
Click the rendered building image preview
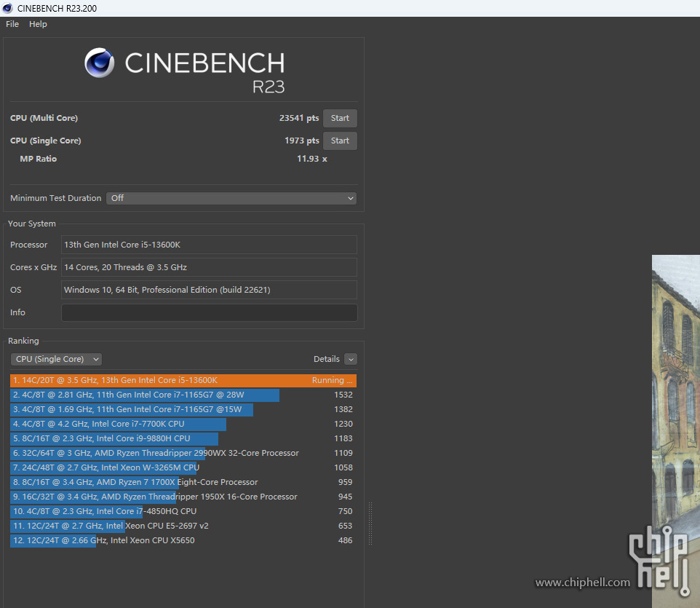click(675, 431)
